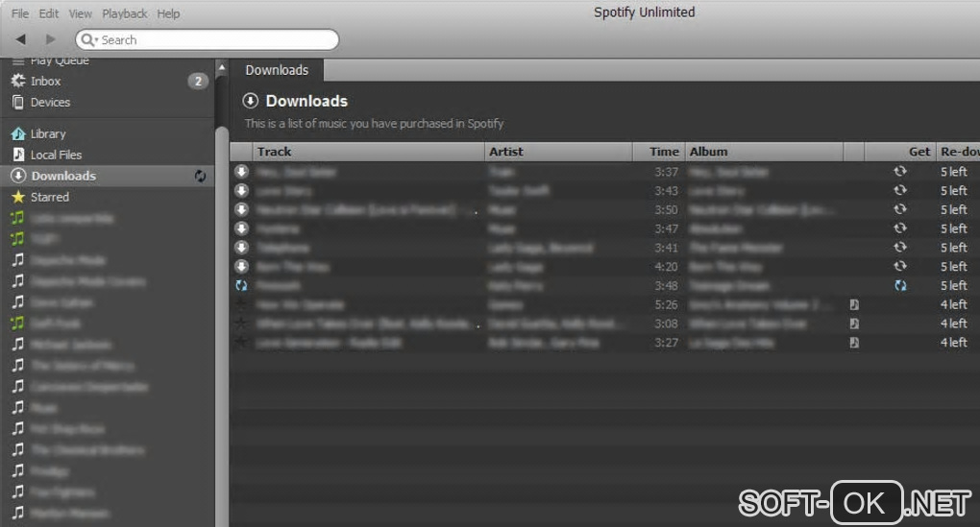Screen dimensions: 980x527
Task: Sort by the Re-download column header
Action: pyautogui.click(x=958, y=151)
